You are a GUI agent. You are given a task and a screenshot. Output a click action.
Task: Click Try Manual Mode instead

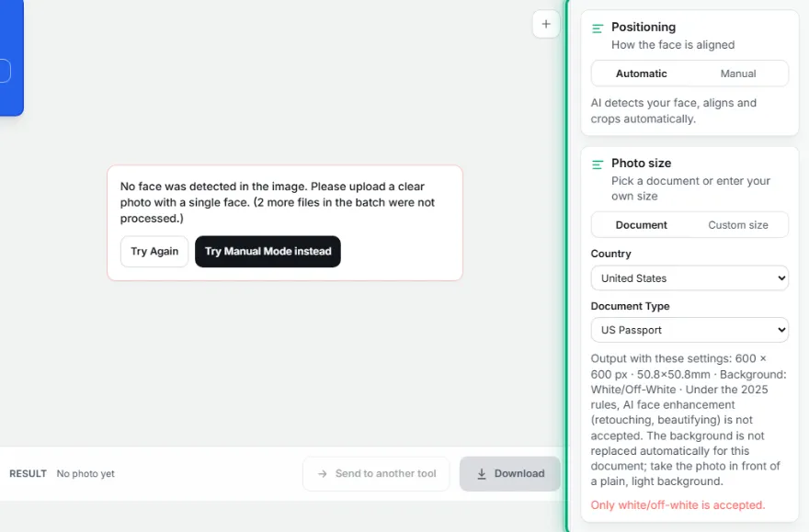268,252
